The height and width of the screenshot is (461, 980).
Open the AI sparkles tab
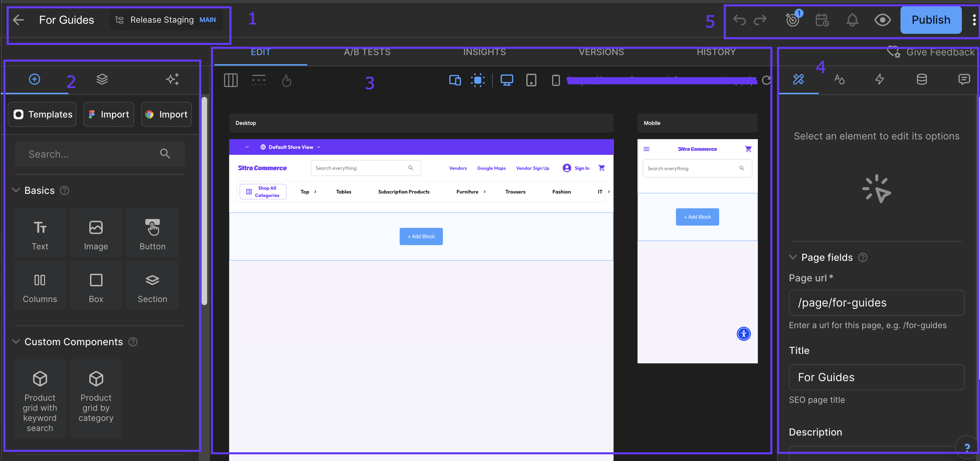pos(172,79)
